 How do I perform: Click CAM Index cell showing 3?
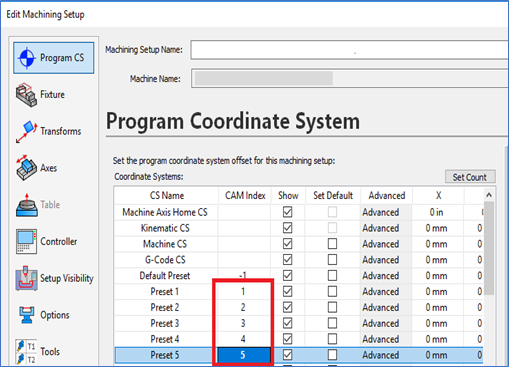click(x=243, y=323)
